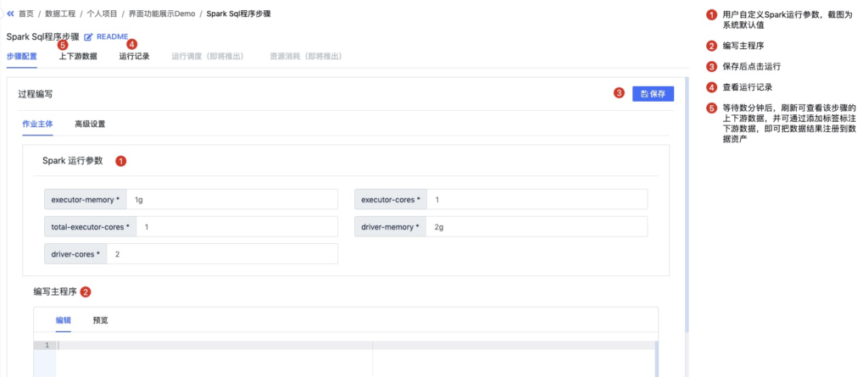Open the 运行记录 tab
This screenshot has height=377, width=868.
point(135,57)
